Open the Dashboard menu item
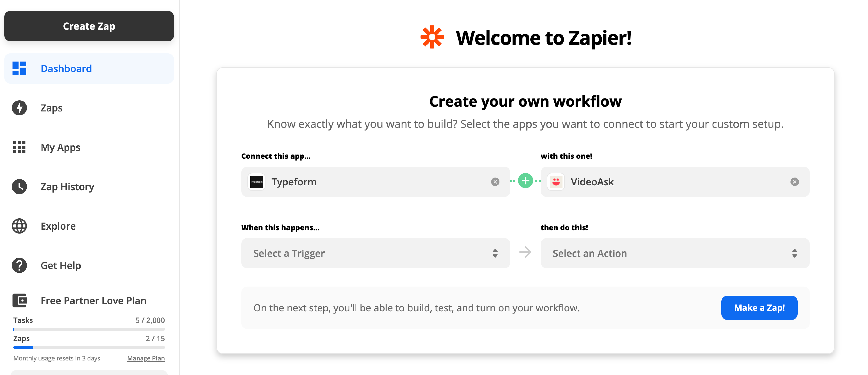This screenshot has height=375, width=868. [89, 68]
